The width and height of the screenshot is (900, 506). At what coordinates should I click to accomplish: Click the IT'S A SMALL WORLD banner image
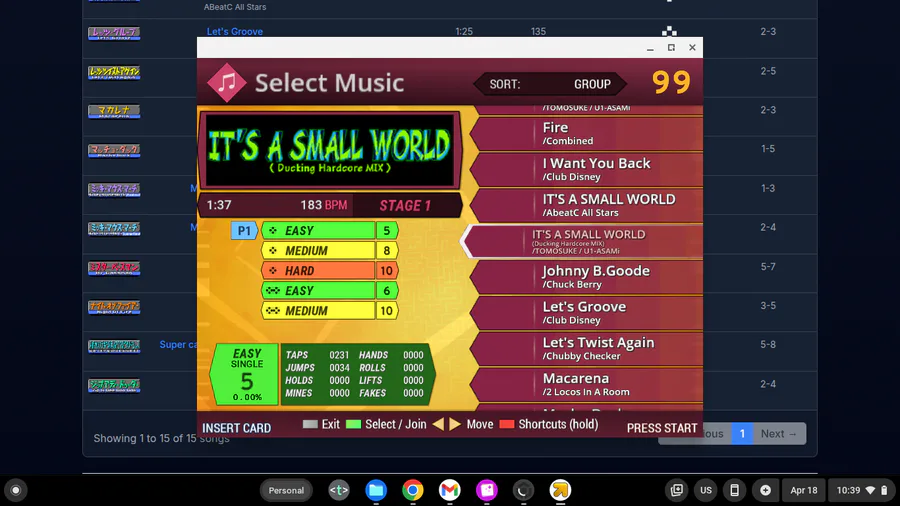tap(330, 150)
